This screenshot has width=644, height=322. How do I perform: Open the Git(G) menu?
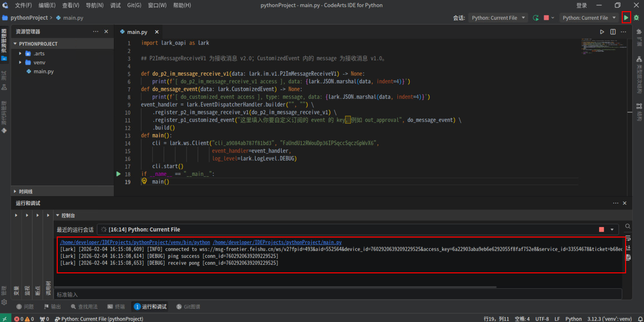coord(134,5)
